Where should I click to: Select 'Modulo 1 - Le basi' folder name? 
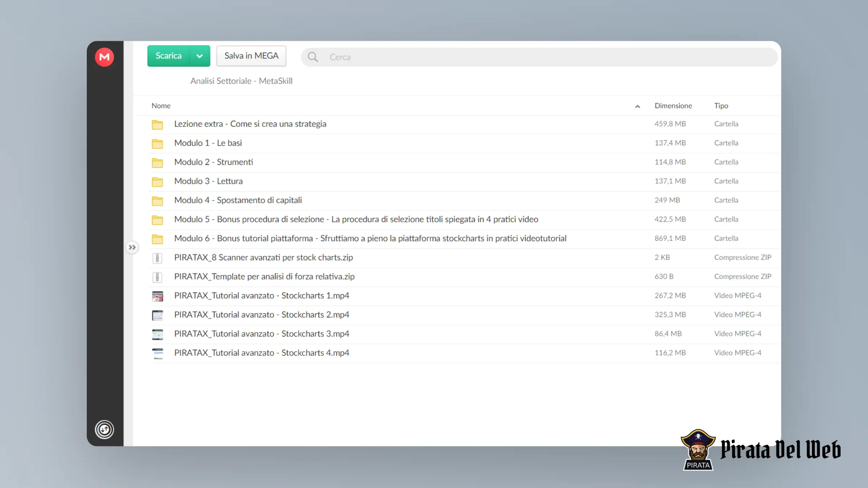(208, 143)
